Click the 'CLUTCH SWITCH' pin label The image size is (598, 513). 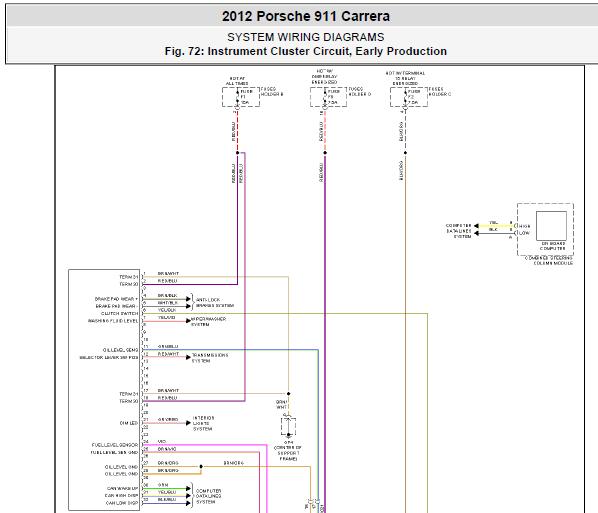point(119,314)
